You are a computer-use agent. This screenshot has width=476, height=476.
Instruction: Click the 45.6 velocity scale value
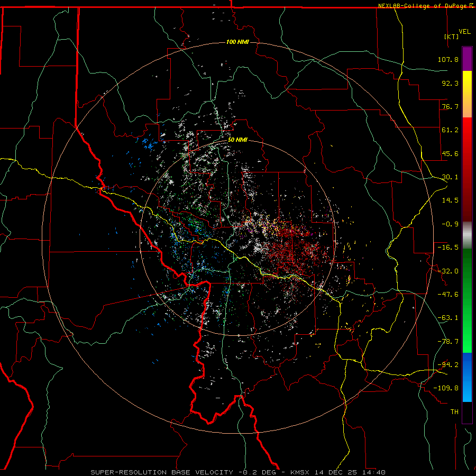click(450, 153)
